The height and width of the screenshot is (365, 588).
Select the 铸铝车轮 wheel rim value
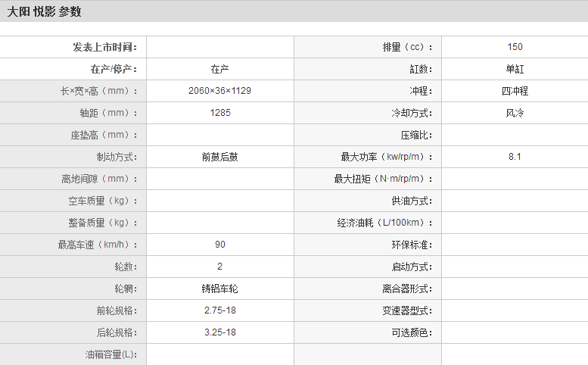point(219,289)
